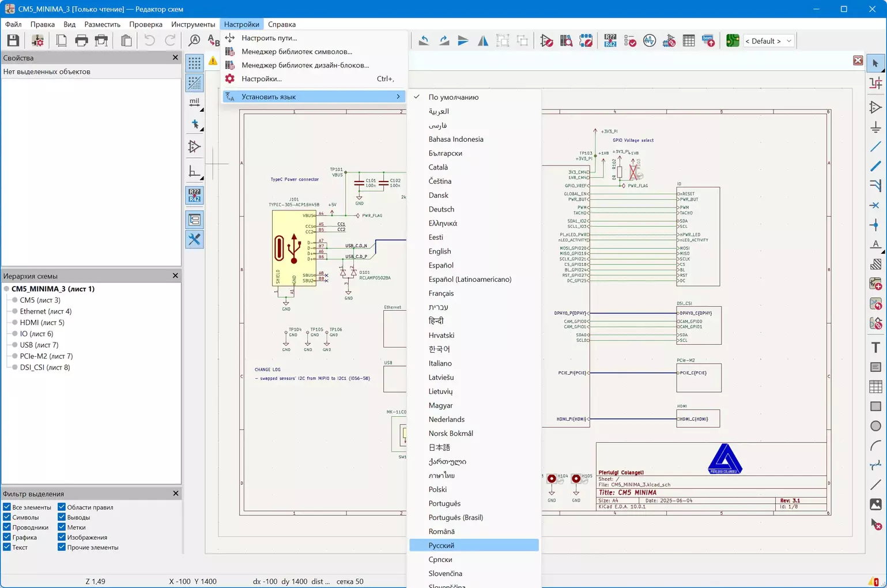The width and height of the screenshot is (887, 588).
Task: Choose Русский from language list
Action: pos(441,545)
